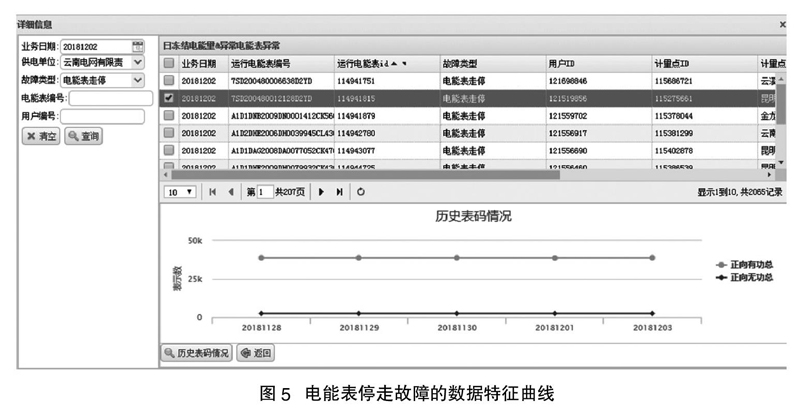Click the 历史表码情况 button
Viewport: 800px width, 416px height.
197,353
